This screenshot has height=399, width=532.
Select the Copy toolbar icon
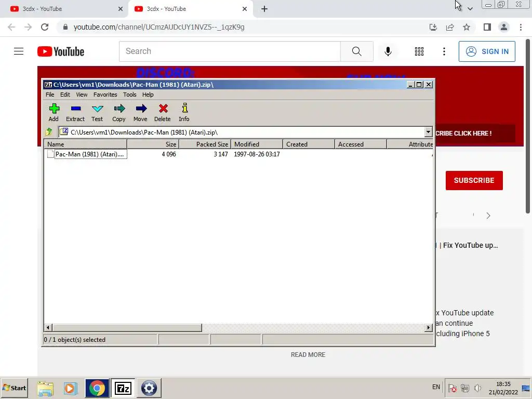tap(119, 112)
